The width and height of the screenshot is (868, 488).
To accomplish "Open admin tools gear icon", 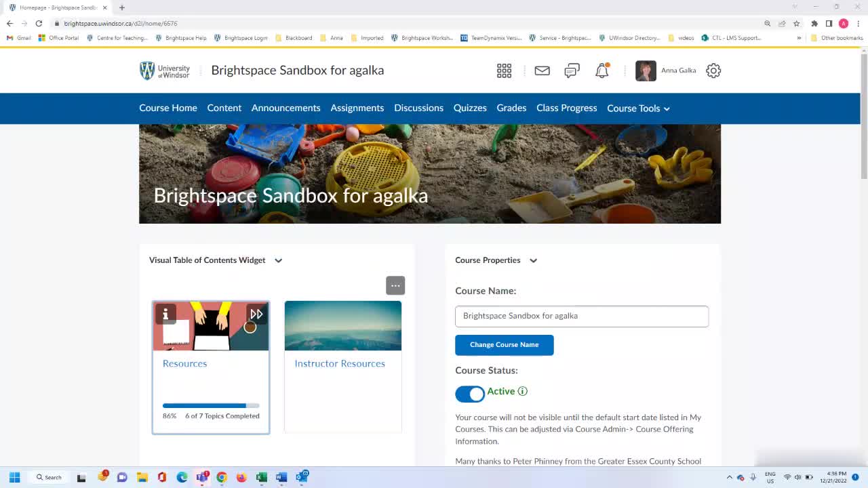I will coord(713,70).
